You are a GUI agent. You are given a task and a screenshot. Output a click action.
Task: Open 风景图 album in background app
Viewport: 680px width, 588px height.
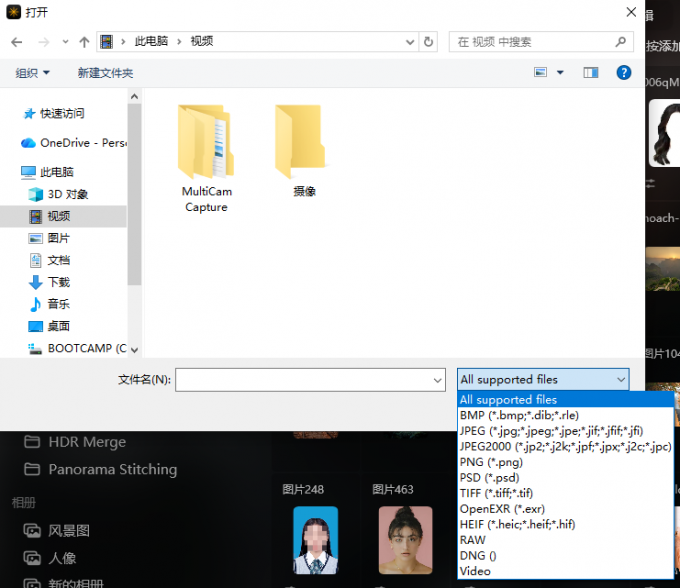click(x=56, y=530)
